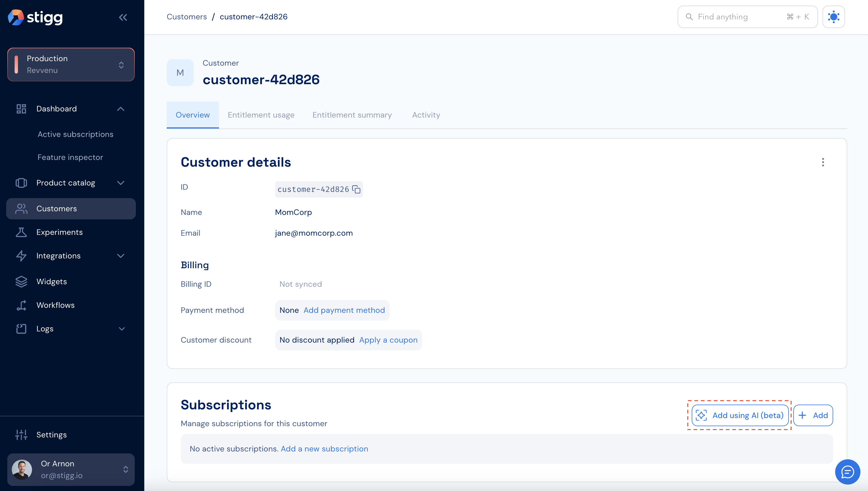Viewport: 868px width, 491px height.
Task: Switch to the Entitlement usage tab
Action: (261, 115)
